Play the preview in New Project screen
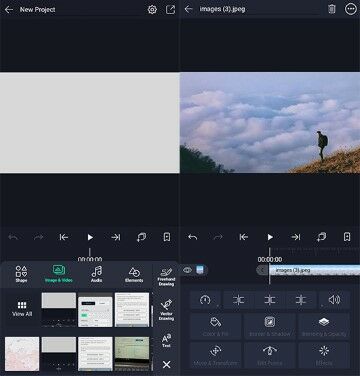Screen dimensions: 360x376 coord(90,237)
